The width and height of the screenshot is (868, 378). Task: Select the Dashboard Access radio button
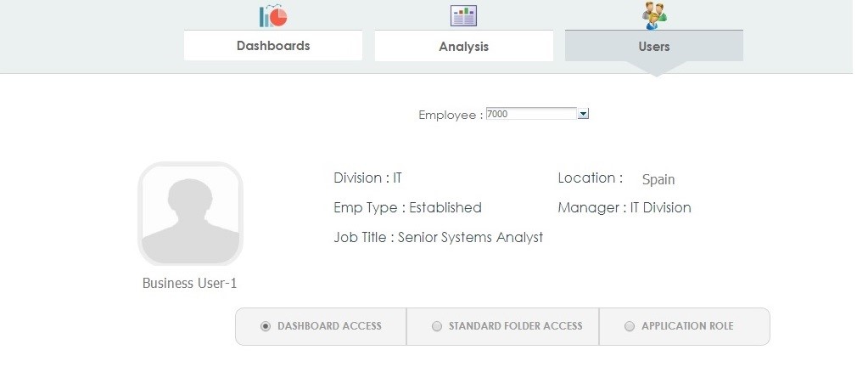tap(266, 326)
